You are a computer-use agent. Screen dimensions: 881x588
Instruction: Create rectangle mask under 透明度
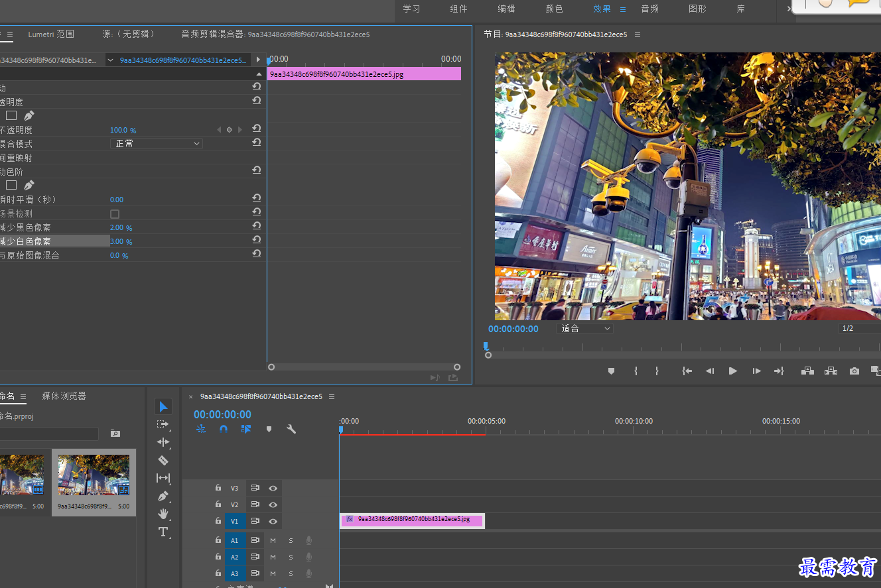(x=11, y=115)
